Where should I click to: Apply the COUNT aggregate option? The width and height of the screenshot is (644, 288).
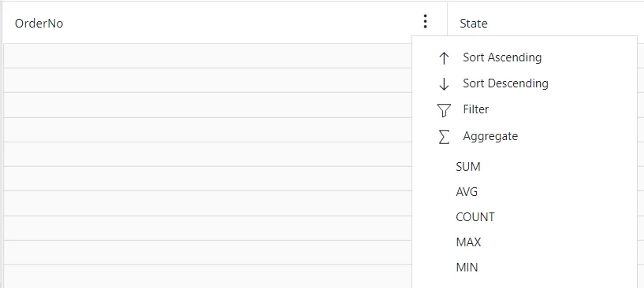coord(475,217)
